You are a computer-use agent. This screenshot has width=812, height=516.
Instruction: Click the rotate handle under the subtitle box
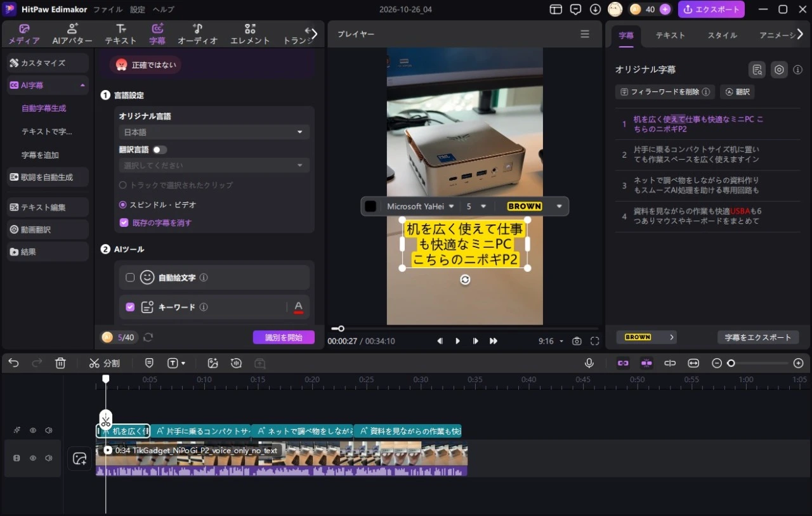(x=465, y=280)
